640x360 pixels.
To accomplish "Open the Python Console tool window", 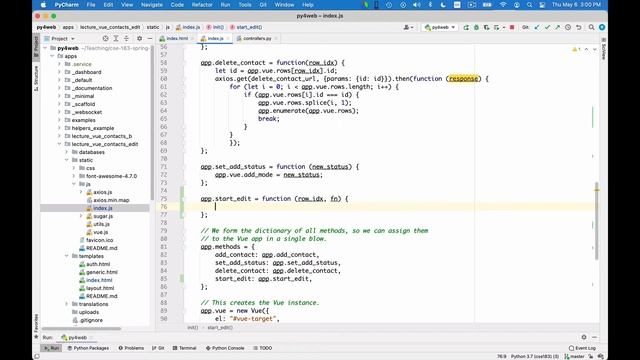I will pos(225,348).
